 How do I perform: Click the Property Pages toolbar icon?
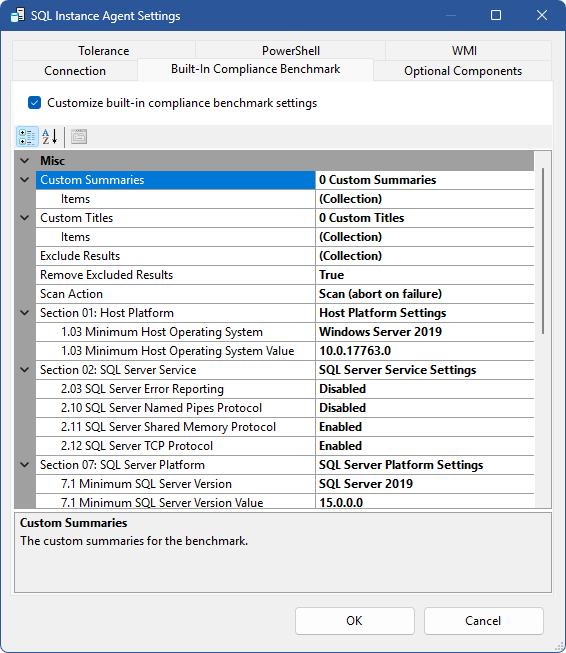coord(79,137)
